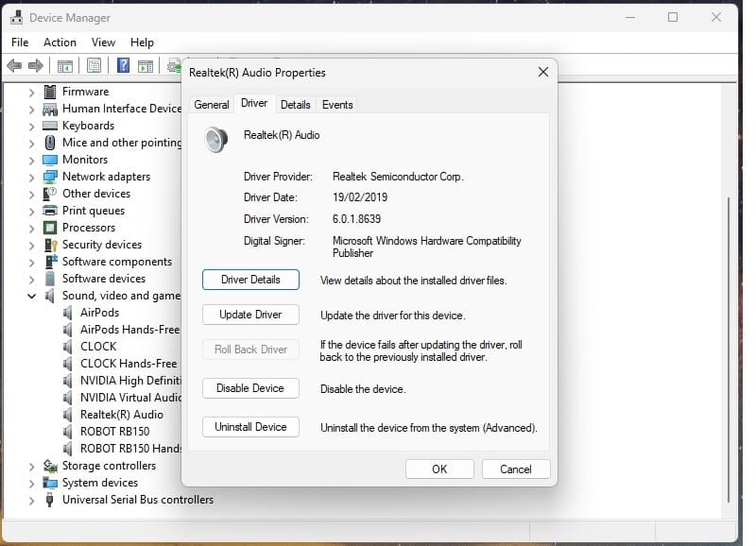Click the Keyboards category icon
The height and width of the screenshot is (546, 756).
tap(50, 126)
